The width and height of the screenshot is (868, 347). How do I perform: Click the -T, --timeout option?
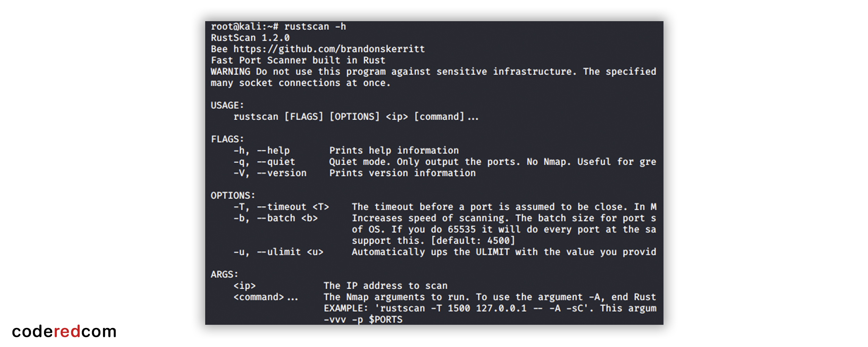pos(281,207)
